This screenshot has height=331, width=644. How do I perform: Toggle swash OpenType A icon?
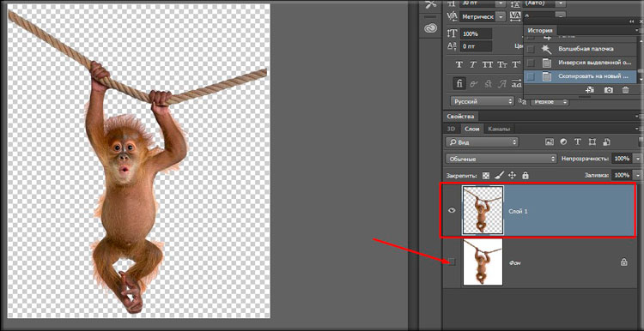click(502, 83)
